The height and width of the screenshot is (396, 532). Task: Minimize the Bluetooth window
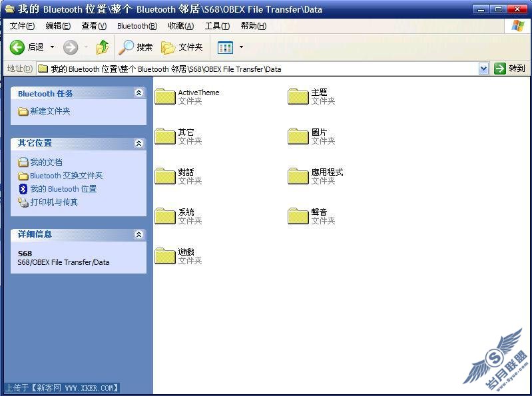[481, 9]
